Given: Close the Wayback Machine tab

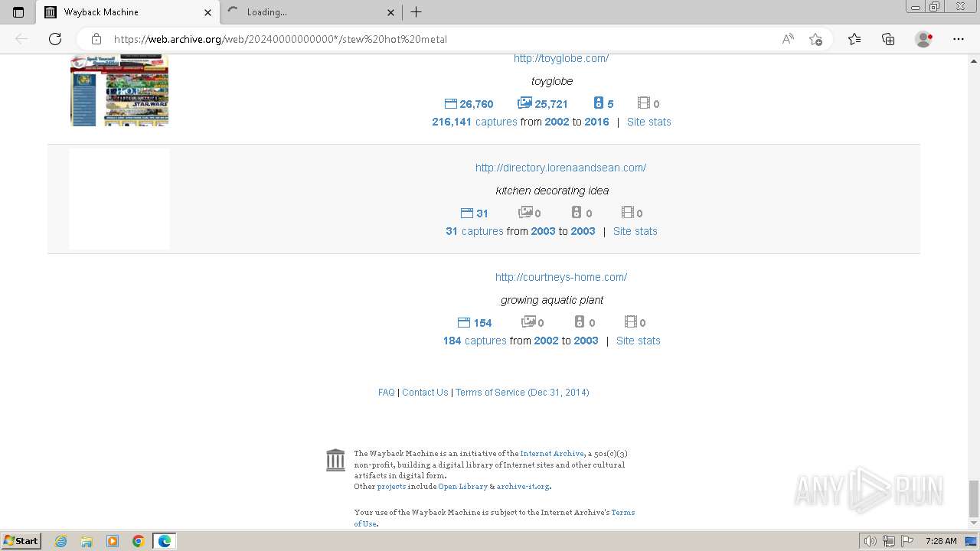Looking at the screenshot, I should [x=208, y=12].
